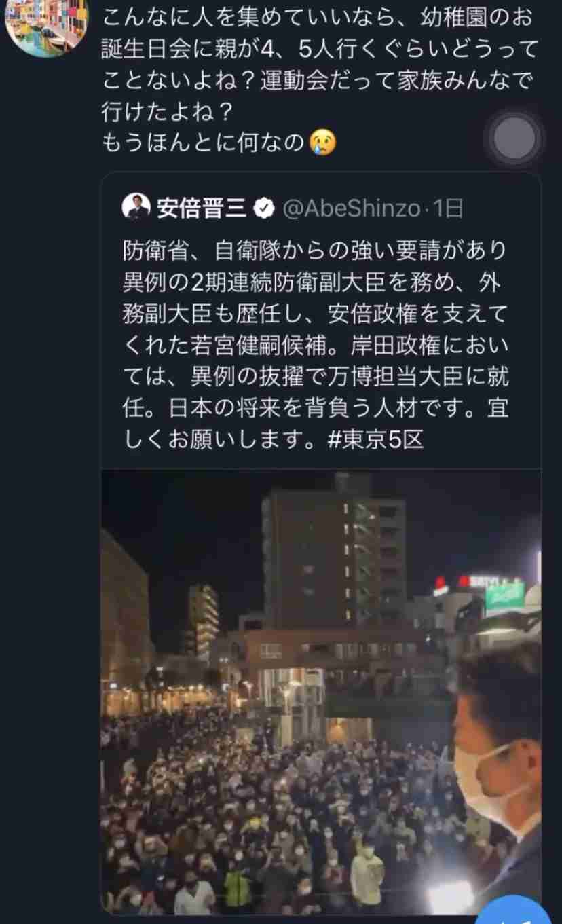Image resolution: width=562 pixels, height=924 pixels.
Task: Open the tweet author's colorful avatar
Action: coord(46,26)
